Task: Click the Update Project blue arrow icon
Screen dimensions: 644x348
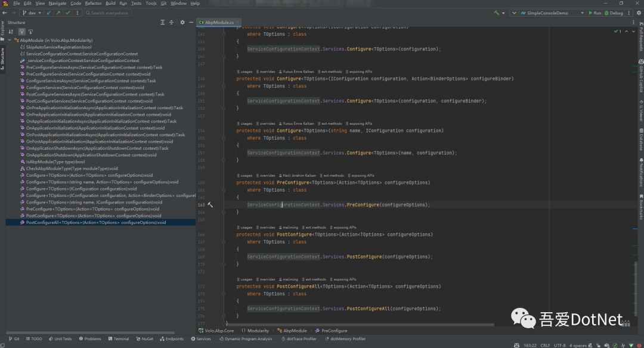Action: [x=49, y=13]
